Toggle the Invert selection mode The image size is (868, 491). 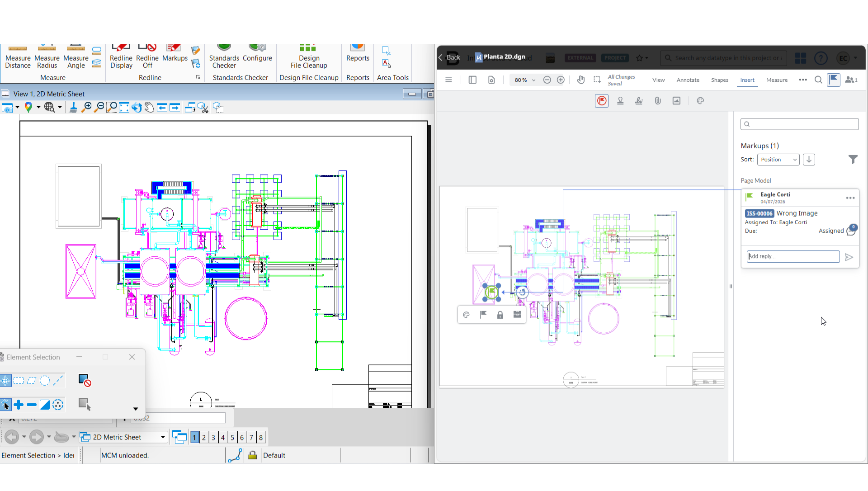point(45,405)
